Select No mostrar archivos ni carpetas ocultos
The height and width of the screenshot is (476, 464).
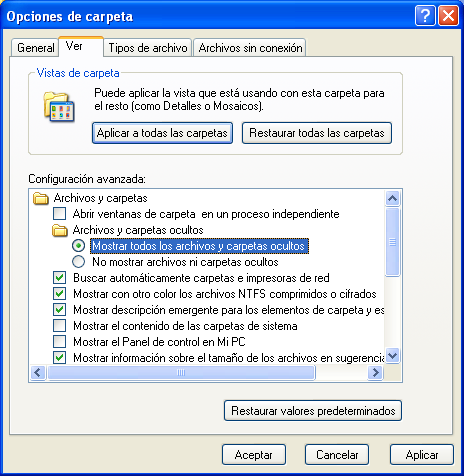(79, 262)
